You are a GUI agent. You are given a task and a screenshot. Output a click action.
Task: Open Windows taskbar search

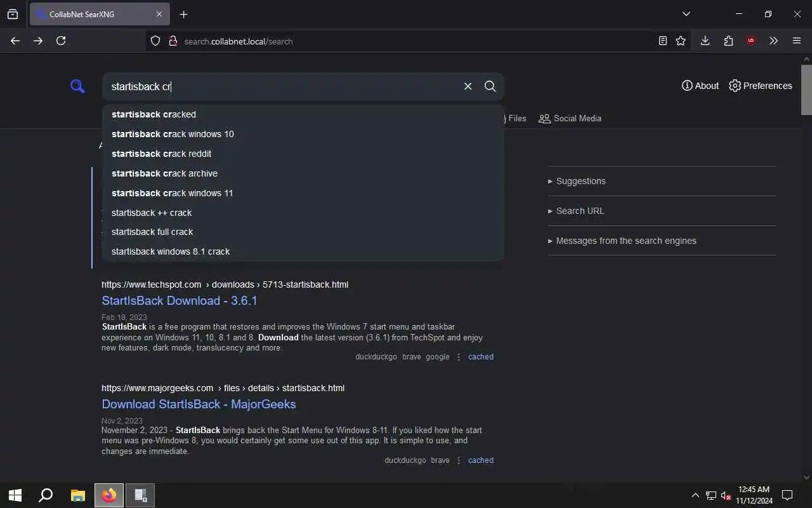coord(46,495)
